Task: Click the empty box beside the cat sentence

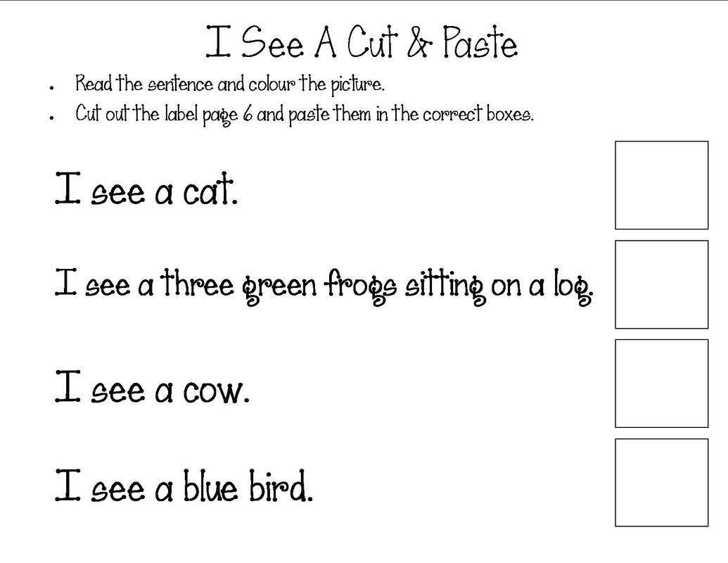Action: coord(661,185)
